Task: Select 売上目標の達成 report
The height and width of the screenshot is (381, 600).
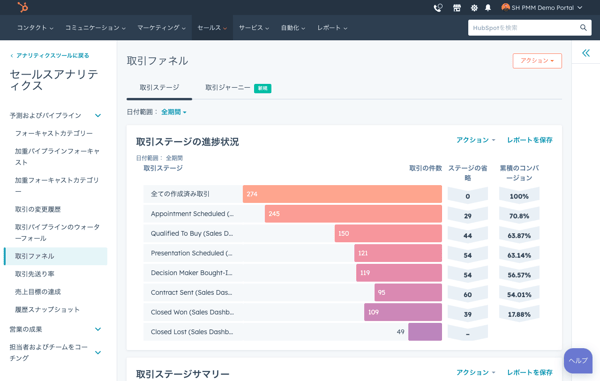Action: click(38, 292)
